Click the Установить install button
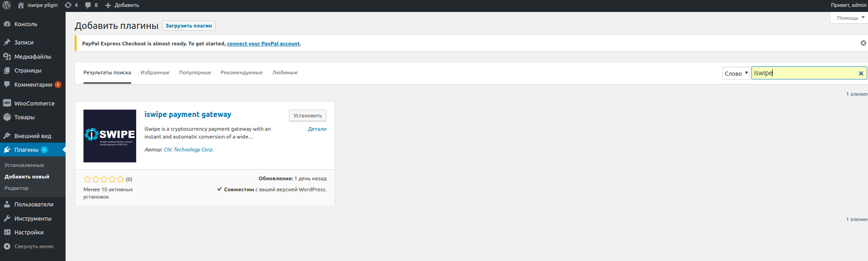The image size is (868, 261). click(308, 116)
